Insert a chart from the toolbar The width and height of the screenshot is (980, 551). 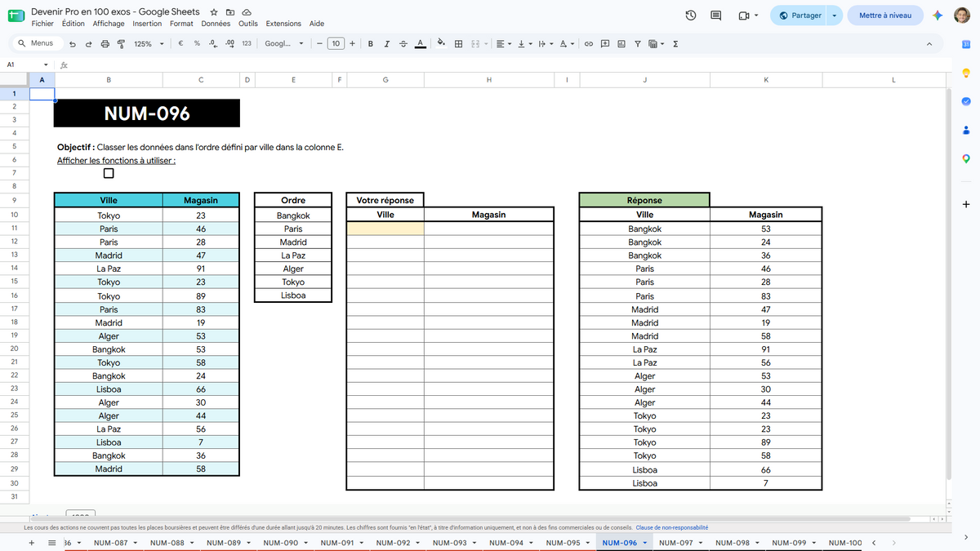click(x=621, y=44)
